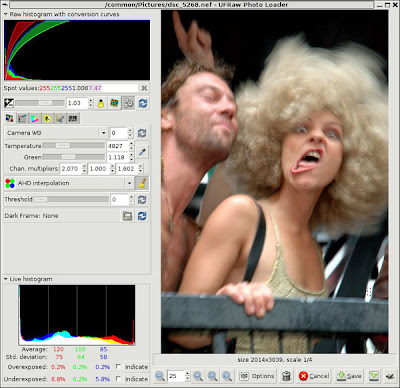Click the broom color smoothing icon
Viewport: 400px width, 388px height.
pyautogui.click(x=142, y=183)
